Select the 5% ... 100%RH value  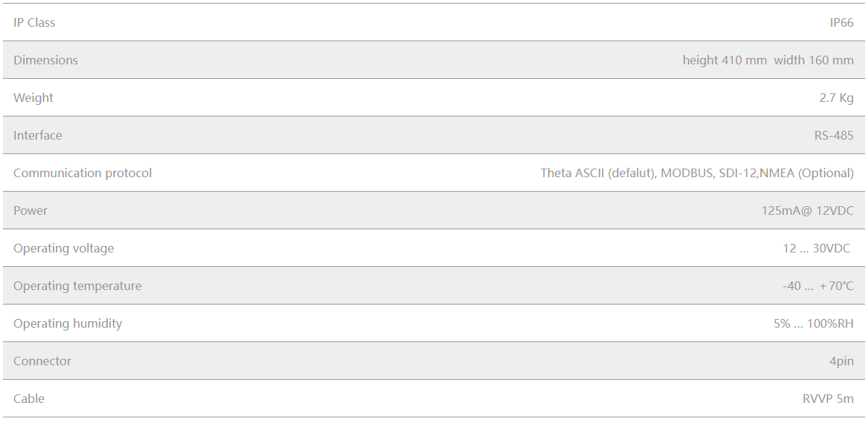813,323
